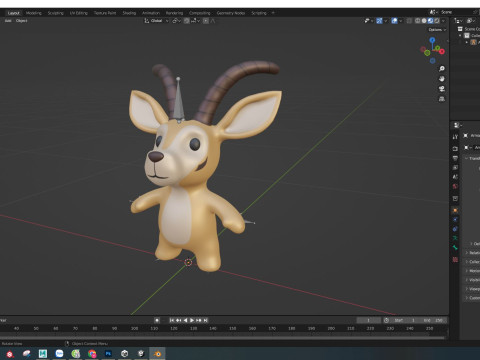Play the animation forward
The height and width of the screenshot is (360, 480).
[x=192, y=320]
